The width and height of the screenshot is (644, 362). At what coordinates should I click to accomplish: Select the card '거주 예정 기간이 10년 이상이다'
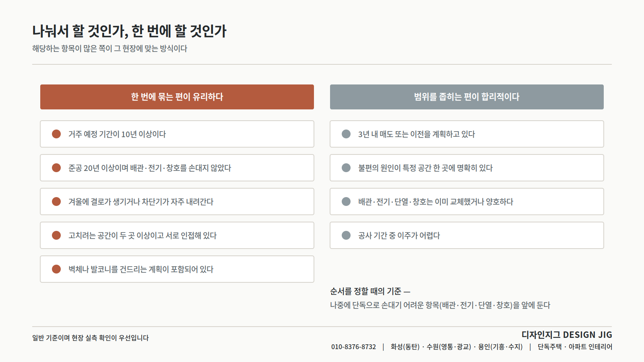[177, 134]
